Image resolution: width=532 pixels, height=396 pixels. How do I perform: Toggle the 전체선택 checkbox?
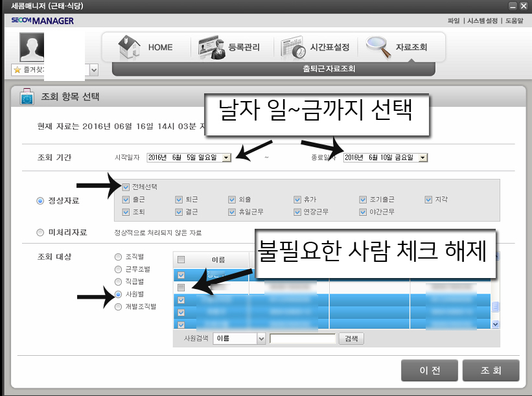point(126,187)
